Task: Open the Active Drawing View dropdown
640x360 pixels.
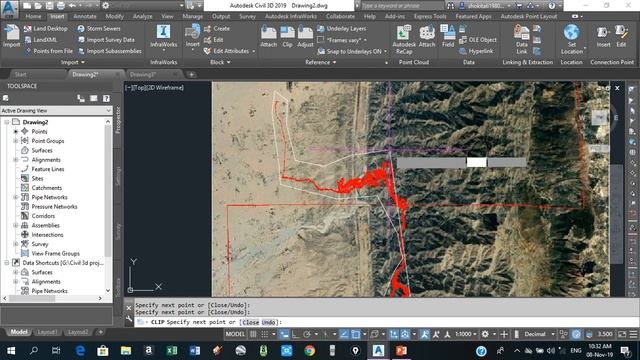Action: (x=56, y=111)
